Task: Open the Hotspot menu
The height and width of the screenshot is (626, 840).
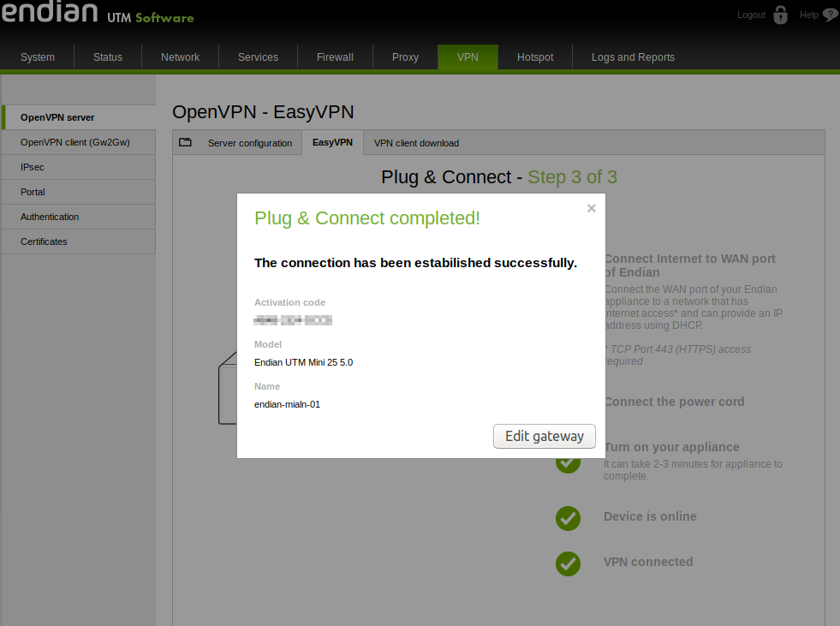Action: click(535, 57)
